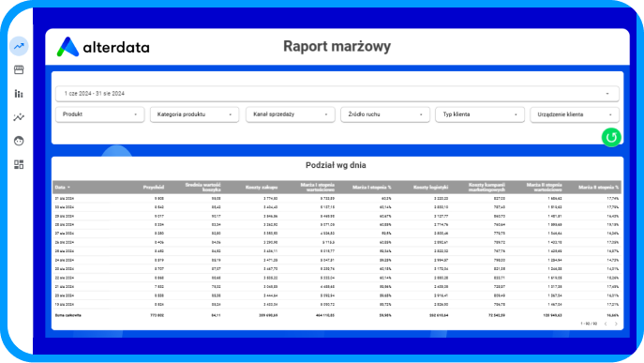Viewport: 644px width, 363px height.
Task: Expand the Źródło ruchu filter dropdown
Action: point(385,114)
